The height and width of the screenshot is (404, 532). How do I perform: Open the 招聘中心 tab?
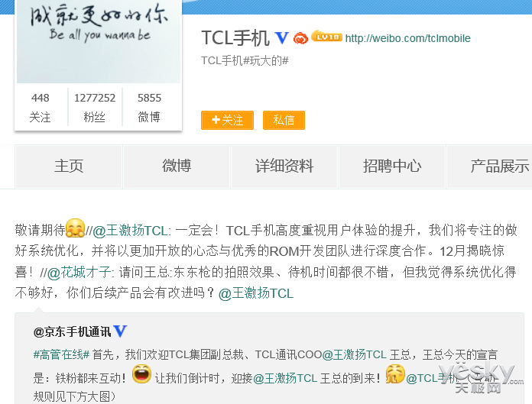[392, 166]
